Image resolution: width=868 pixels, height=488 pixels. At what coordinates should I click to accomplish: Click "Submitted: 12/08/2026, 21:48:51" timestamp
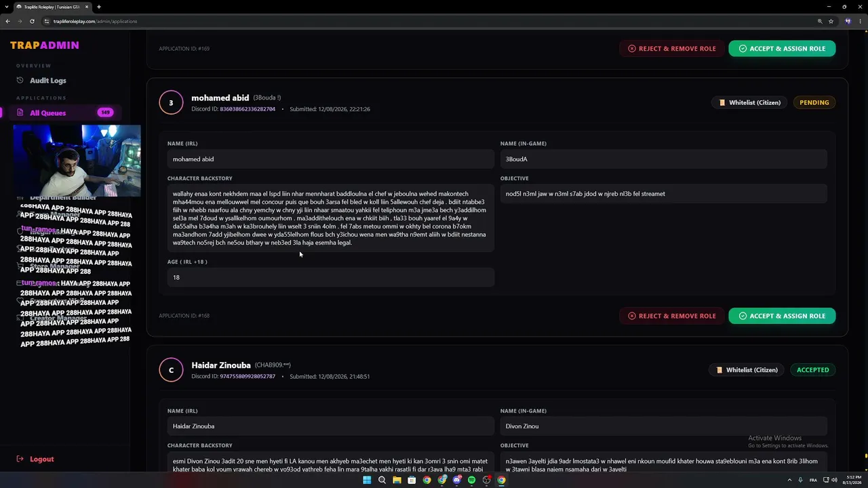[330, 376]
